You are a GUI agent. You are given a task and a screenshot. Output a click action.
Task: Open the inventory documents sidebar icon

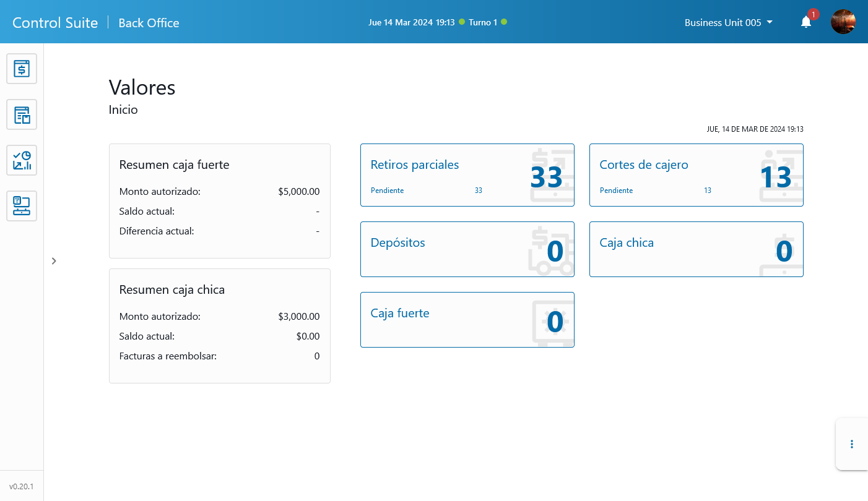point(22,114)
